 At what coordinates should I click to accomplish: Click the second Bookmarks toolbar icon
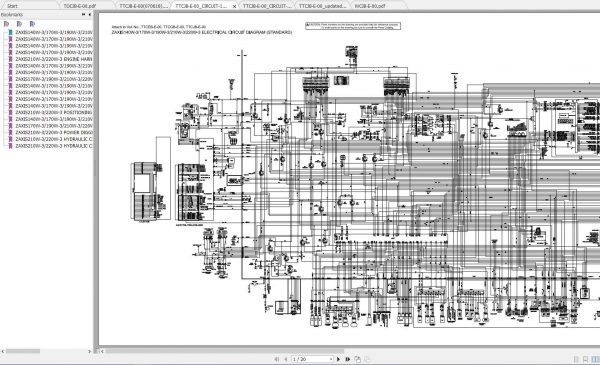tap(19, 24)
